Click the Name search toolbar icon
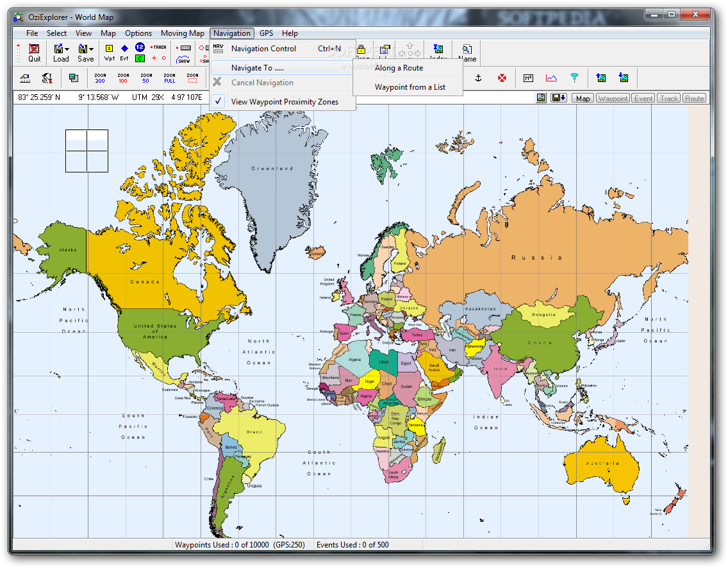 coord(467,53)
